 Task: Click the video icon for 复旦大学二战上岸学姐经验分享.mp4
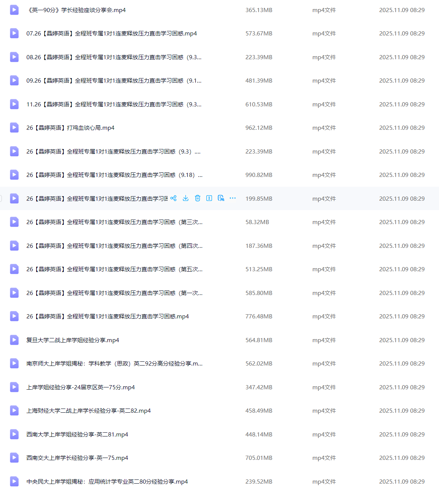pos(14,340)
